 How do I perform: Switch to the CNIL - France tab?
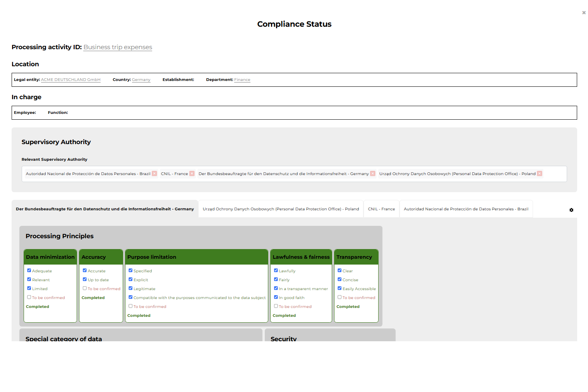(381, 209)
